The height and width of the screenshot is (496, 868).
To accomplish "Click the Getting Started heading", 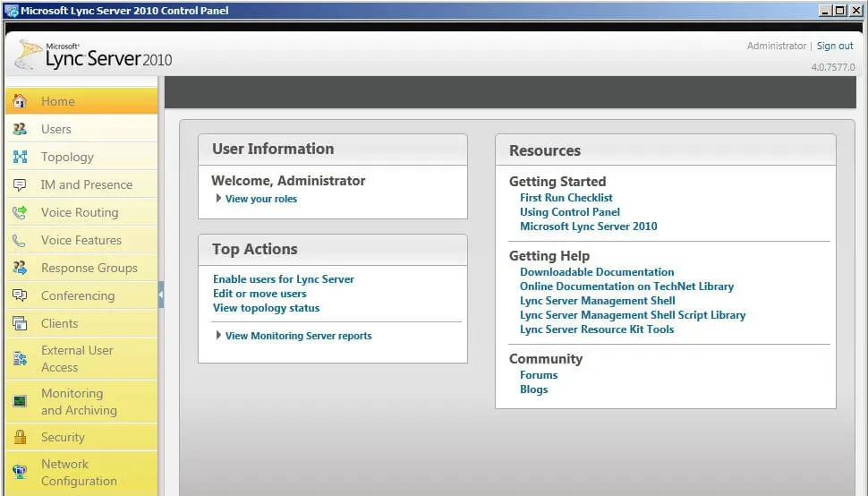I will click(x=557, y=182).
